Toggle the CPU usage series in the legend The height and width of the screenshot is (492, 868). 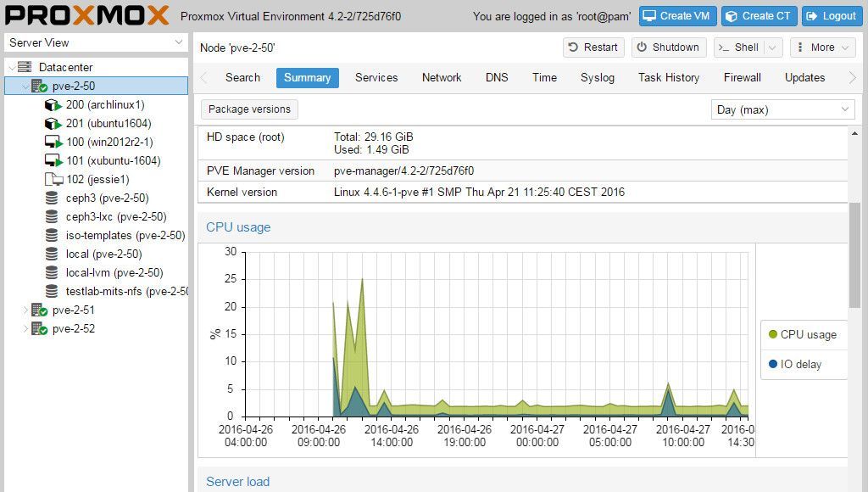tap(802, 334)
